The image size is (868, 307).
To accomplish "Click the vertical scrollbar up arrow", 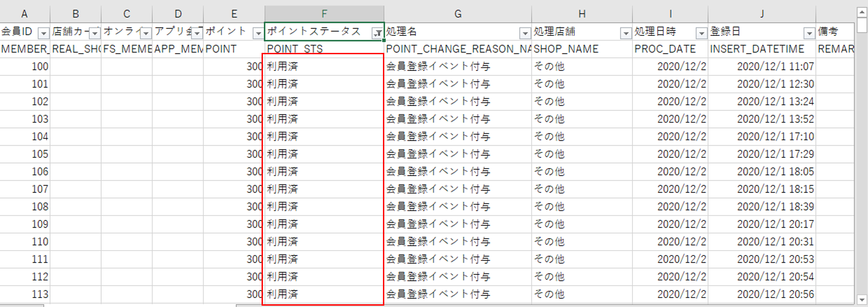I will [862, 12].
